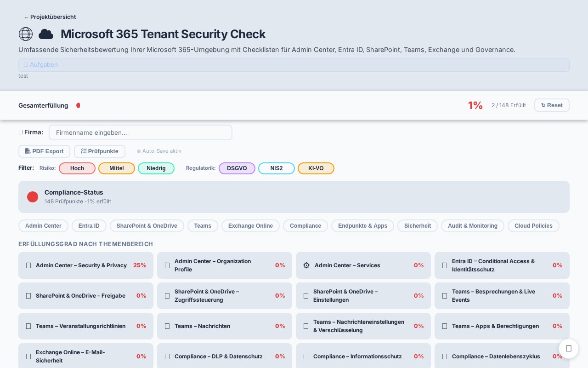
Task: Open the Exchange Online – E-Mail-Sicherheit card
Action: click(86, 356)
